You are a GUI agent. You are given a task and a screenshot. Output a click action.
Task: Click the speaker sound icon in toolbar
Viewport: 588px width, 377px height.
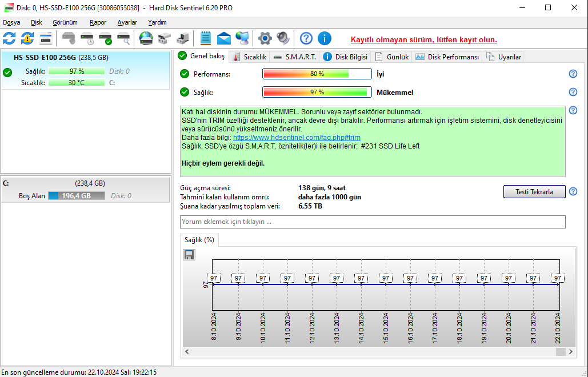click(x=283, y=38)
